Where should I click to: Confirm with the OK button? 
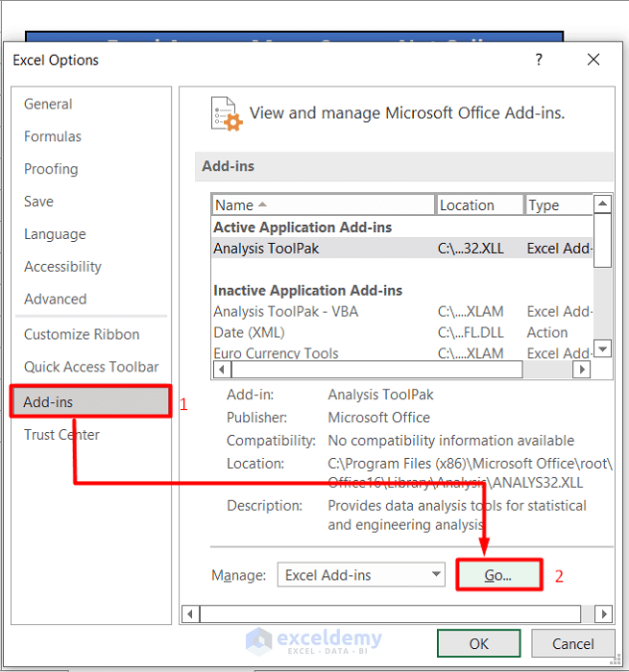click(479, 643)
